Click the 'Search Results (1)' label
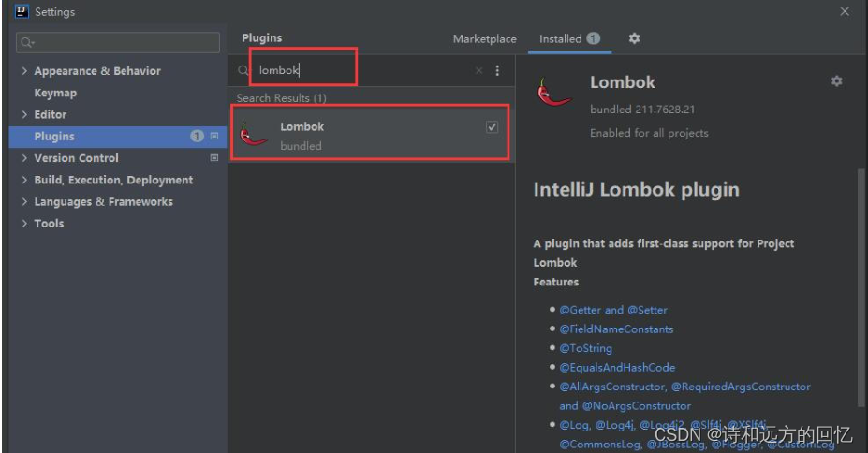The image size is (868, 453). click(281, 98)
